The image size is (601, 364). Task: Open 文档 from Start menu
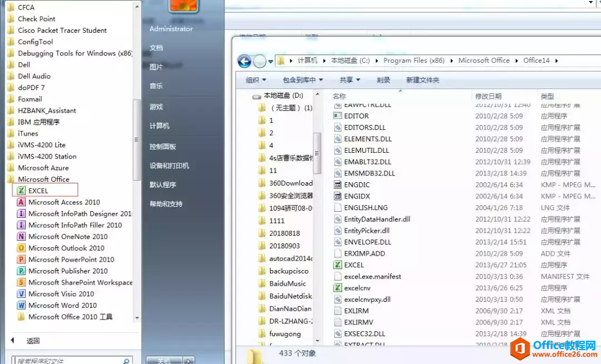tap(156, 48)
